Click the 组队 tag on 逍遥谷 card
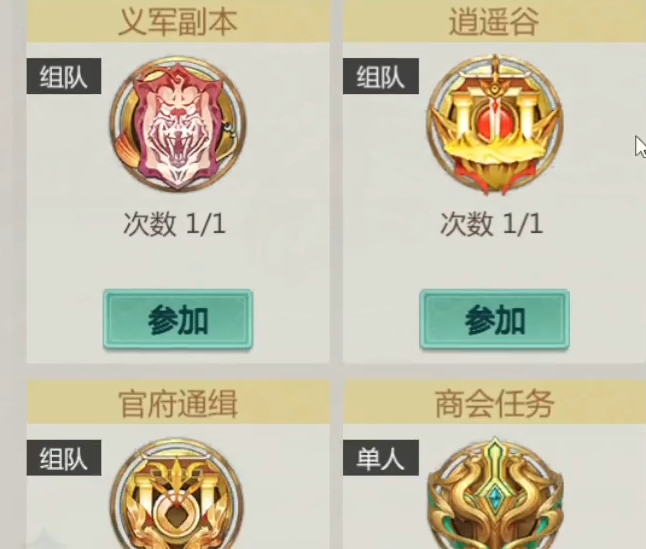Image resolution: width=646 pixels, height=549 pixels. [x=381, y=76]
